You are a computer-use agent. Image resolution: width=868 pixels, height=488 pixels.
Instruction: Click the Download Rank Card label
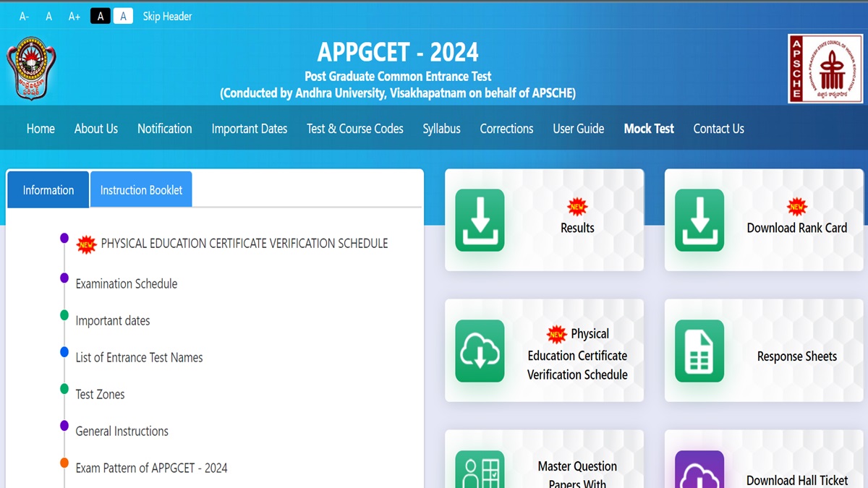(x=797, y=228)
